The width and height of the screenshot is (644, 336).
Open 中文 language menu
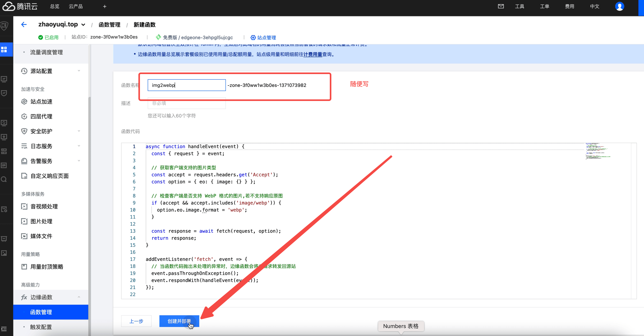point(595,6)
